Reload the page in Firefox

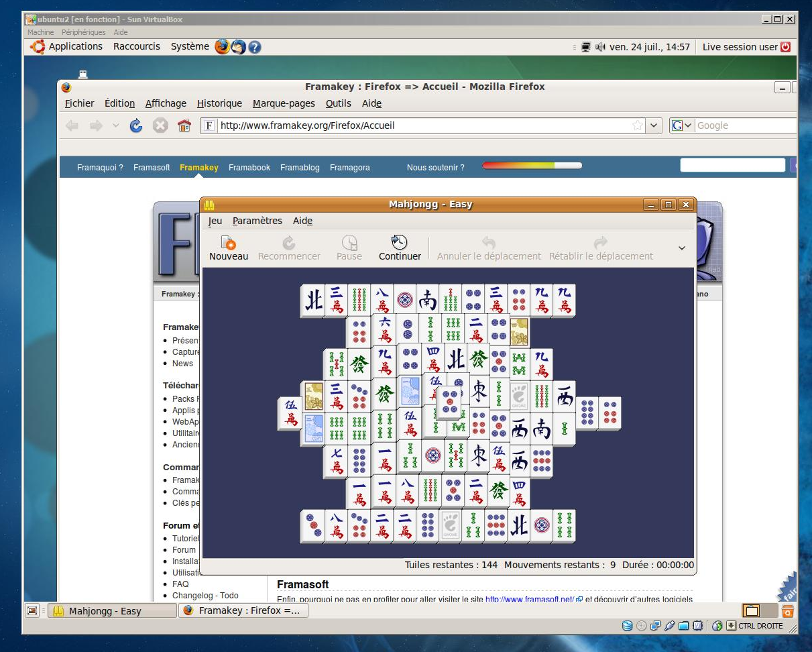pyautogui.click(x=136, y=125)
